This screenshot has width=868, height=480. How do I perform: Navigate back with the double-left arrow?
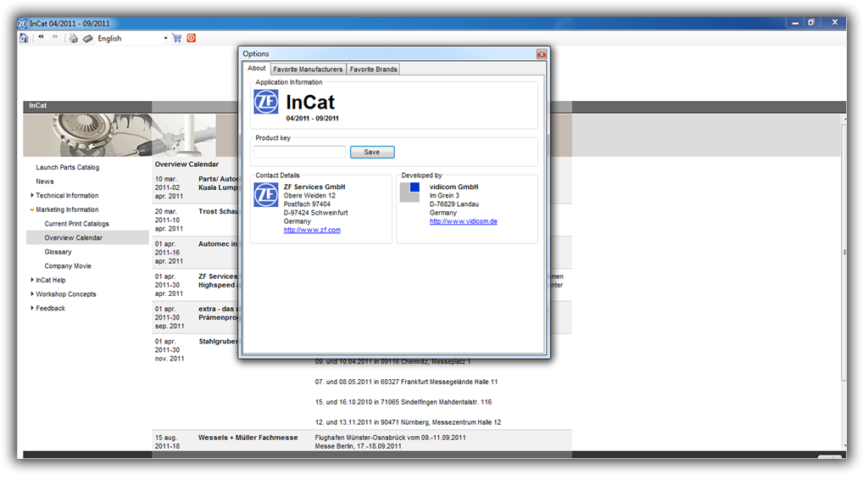point(41,37)
